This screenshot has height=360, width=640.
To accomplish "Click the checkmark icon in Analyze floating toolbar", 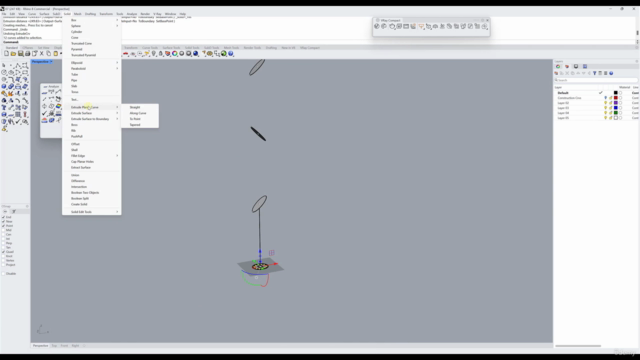I will [44, 113].
